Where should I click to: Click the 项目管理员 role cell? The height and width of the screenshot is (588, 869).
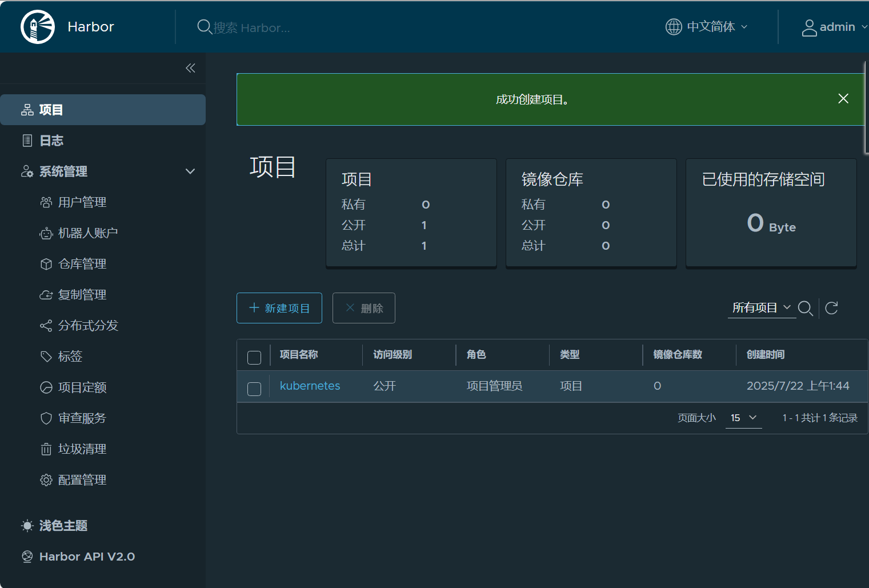pyautogui.click(x=494, y=386)
